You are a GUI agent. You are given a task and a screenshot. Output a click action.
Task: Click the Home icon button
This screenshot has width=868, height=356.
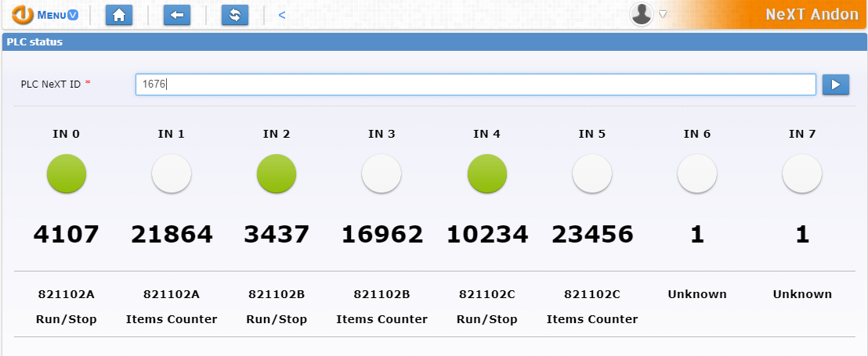pos(118,15)
